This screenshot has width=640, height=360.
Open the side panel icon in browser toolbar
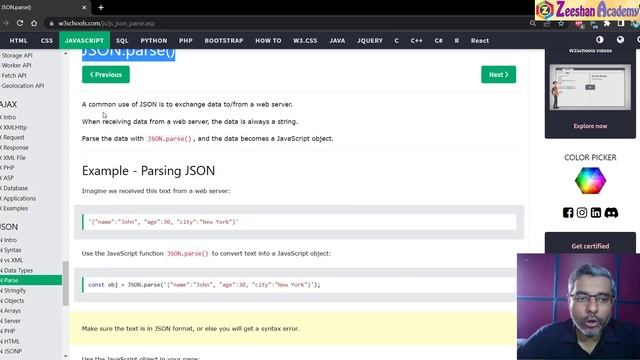(x=621, y=24)
